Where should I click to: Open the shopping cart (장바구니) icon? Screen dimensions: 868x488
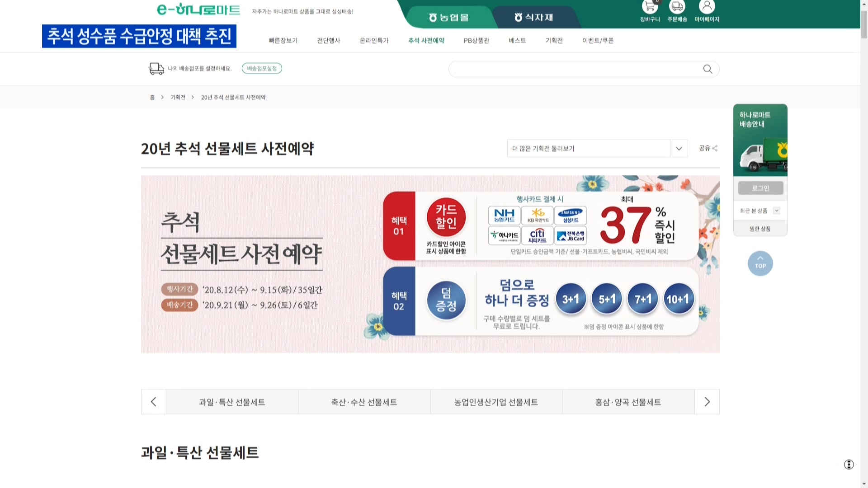(650, 7)
